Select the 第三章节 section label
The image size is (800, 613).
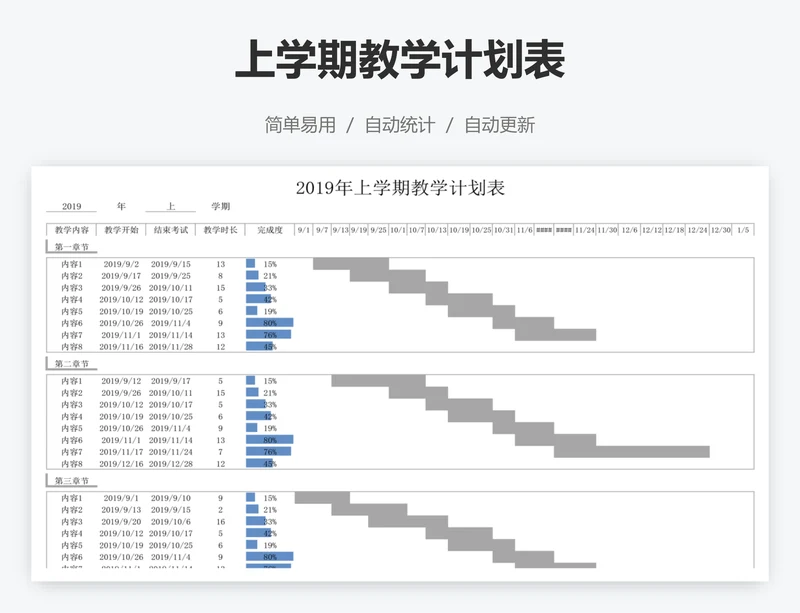tap(71, 480)
